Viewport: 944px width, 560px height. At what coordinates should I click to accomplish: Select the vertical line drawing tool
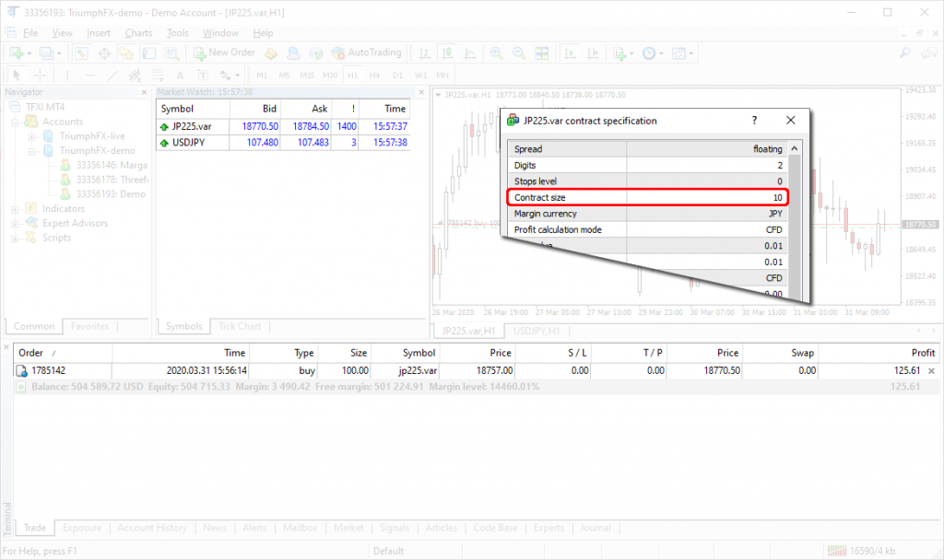pyautogui.click(x=66, y=76)
